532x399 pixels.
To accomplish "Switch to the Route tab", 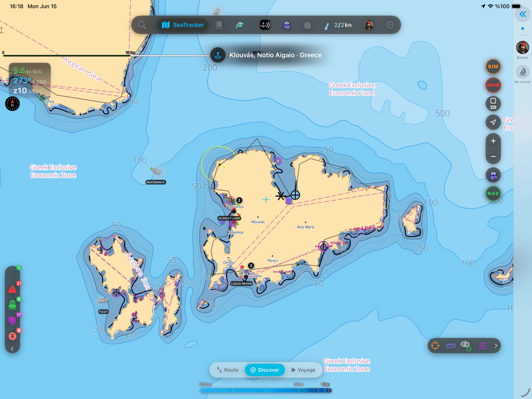I will point(228,370).
